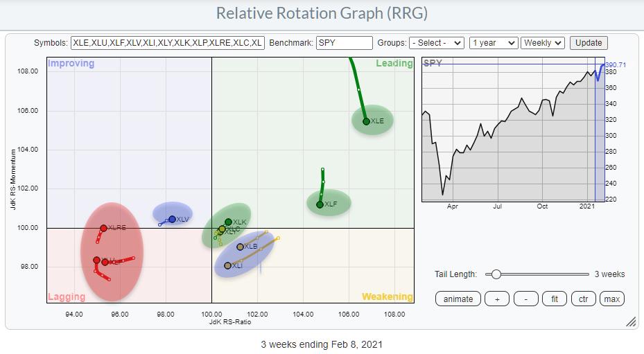The height and width of the screenshot is (354, 644).
Task: Select the XLRE data point
Action: pyautogui.click(x=103, y=228)
